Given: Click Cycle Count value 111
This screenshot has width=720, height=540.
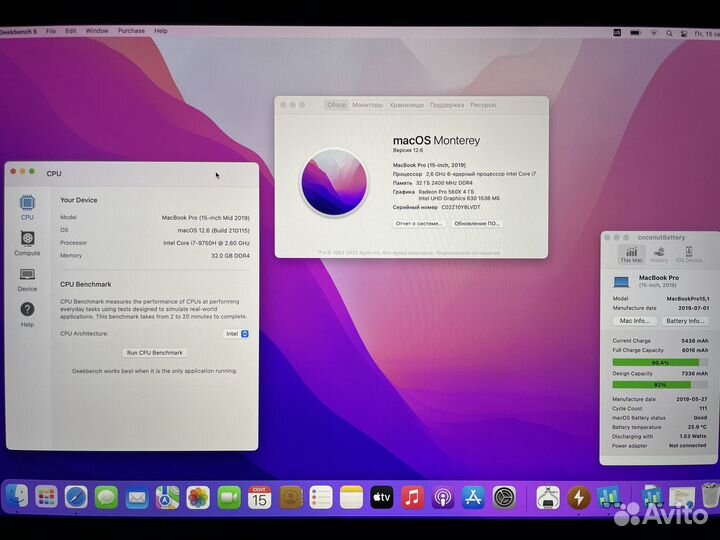Looking at the screenshot, I should point(703,409).
